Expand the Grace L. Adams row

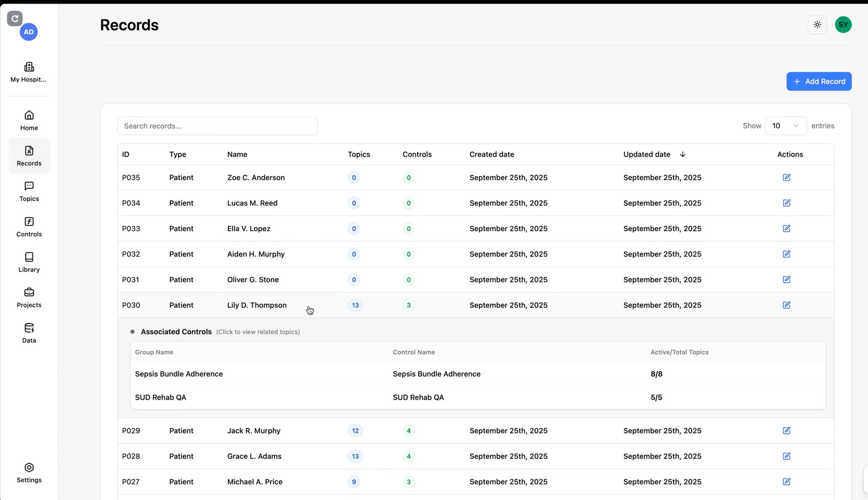(254, 456)
